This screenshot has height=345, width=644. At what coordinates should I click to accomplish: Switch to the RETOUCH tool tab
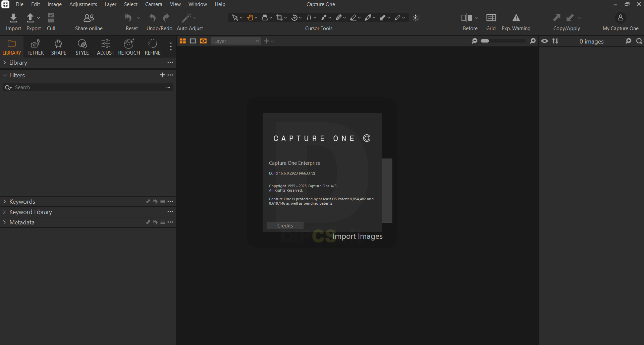(x=129, y=47)
